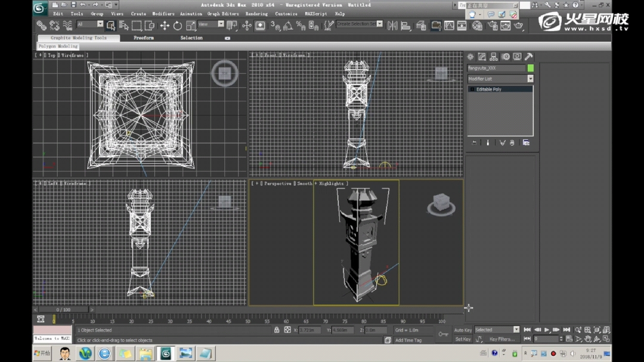The width and height of the screenshot is (644, 362).
Task: Open Render Setup
Action: click(x=493, y=26)
